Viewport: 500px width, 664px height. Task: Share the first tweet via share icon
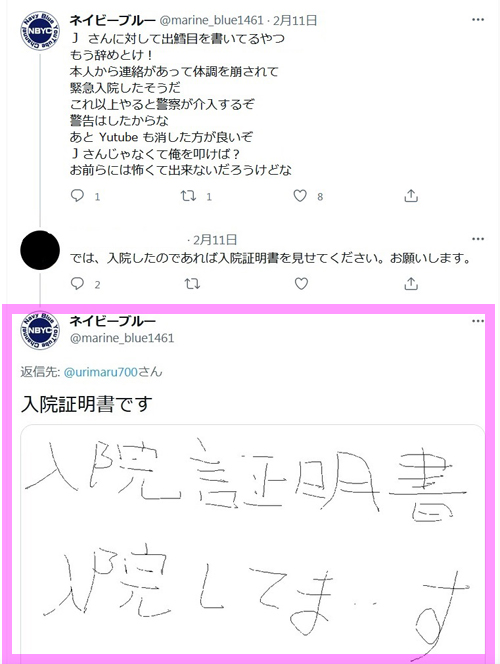pos(411,195)
